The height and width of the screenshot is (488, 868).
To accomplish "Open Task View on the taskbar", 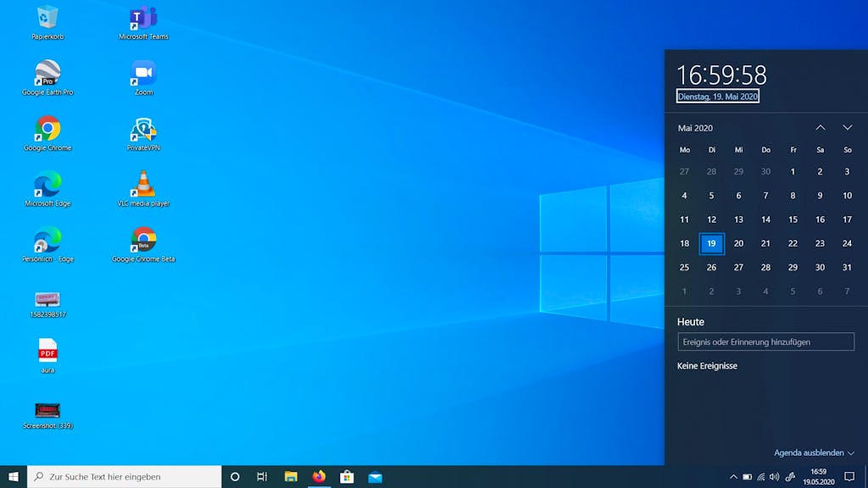I will (x=262, y=476).
